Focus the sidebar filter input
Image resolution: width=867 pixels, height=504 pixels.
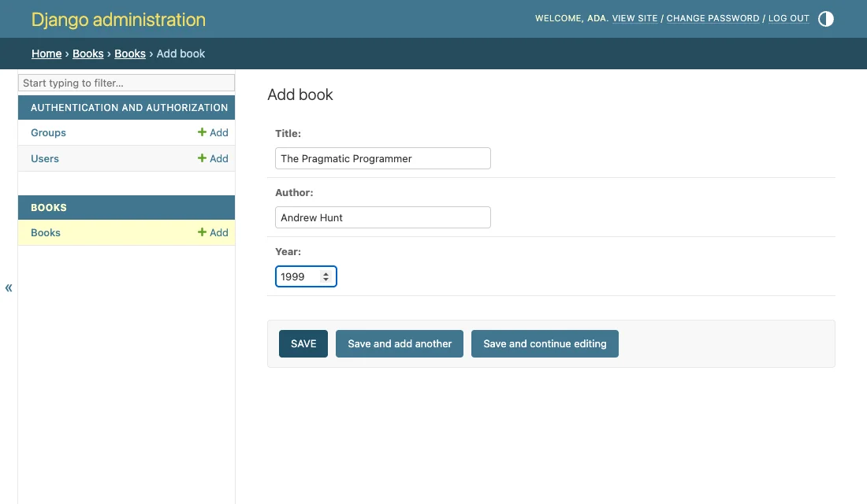pos(127,83)
